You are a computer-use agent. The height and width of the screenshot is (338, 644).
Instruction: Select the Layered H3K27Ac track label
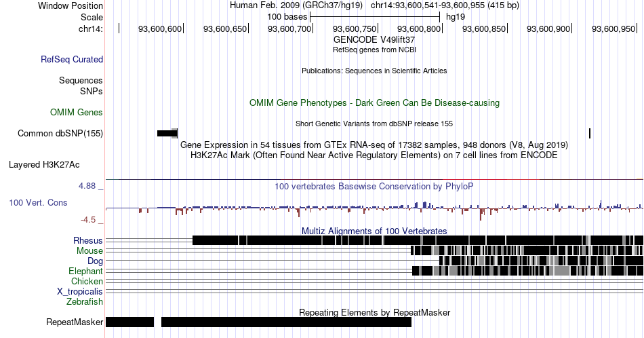click(x=44, y=164)
